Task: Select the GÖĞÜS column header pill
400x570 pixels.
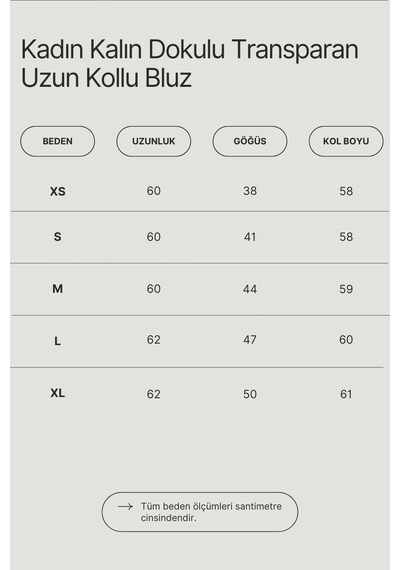Action: 250,141
